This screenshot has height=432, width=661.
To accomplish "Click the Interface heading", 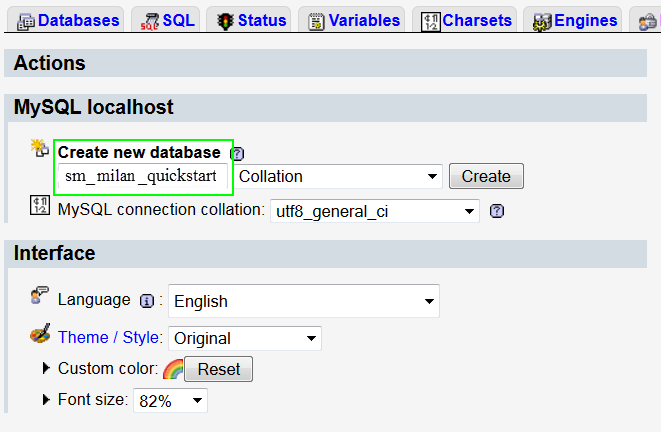I will 54,253.
